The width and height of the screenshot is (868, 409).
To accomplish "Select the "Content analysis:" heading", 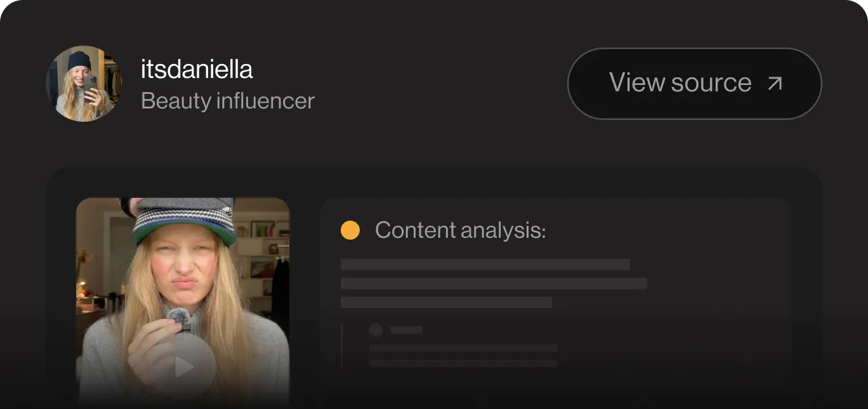I will [460, 230].
